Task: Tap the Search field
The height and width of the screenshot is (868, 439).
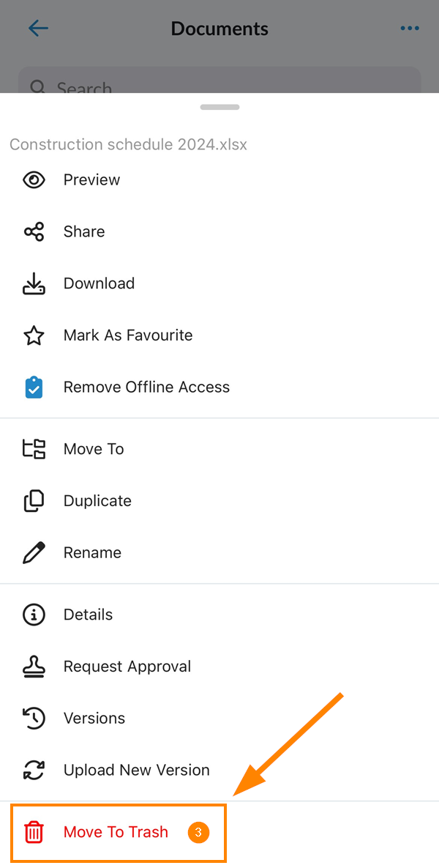Action: pyautogui.click(x=220, y=81)
